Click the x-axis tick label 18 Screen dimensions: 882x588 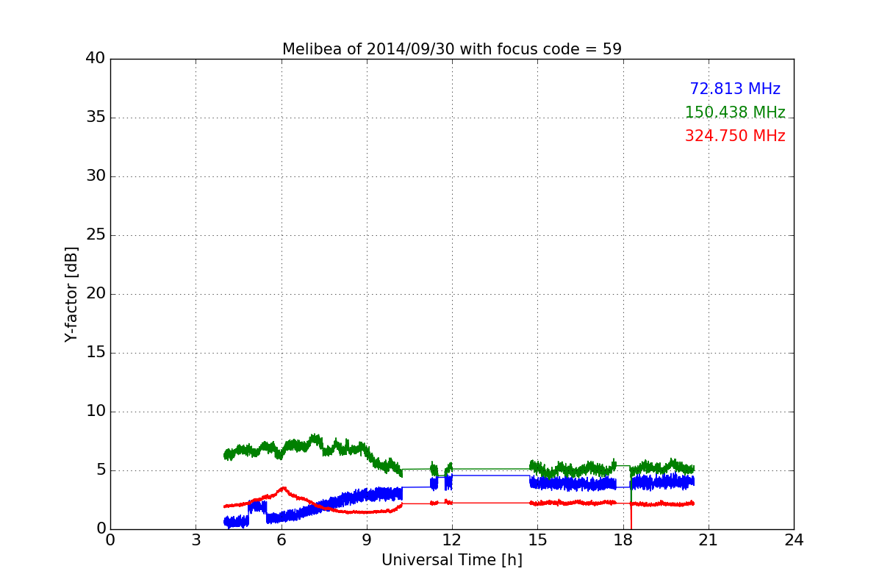tap(623, 539)
